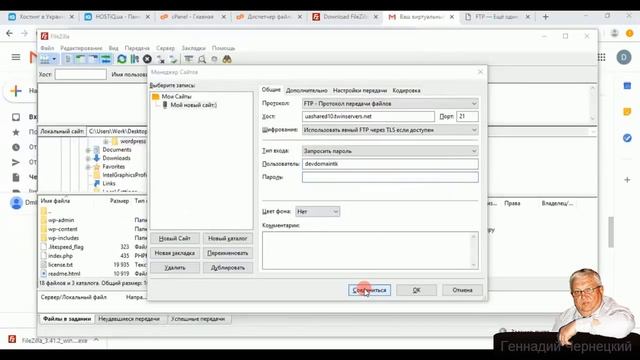
Task: Click black cancel operation icon
Action: (147, 59)
